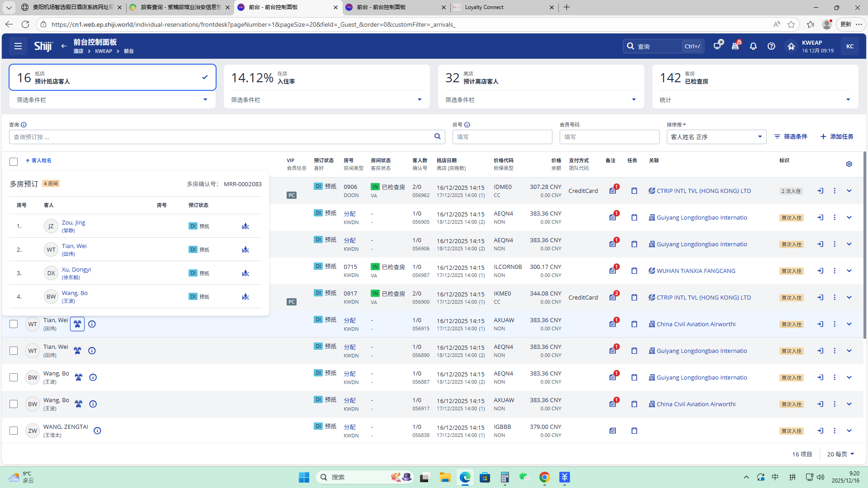This screenshot has height=488, width=868.
Task: Click info icon beside WANG, ZENGTAI
Action: (x=97, y=431)
